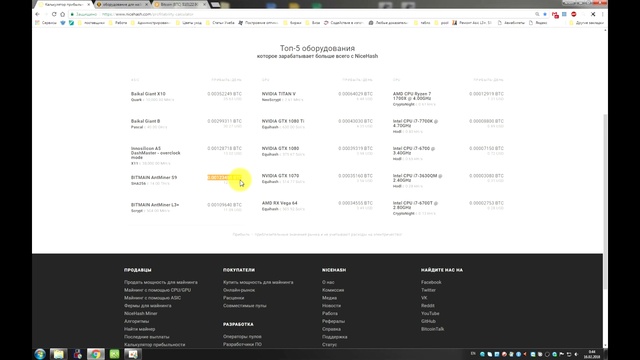This screenshot has height=360, width=640.
Task: Close the first calculator tab
Action: tap(89, 4)
